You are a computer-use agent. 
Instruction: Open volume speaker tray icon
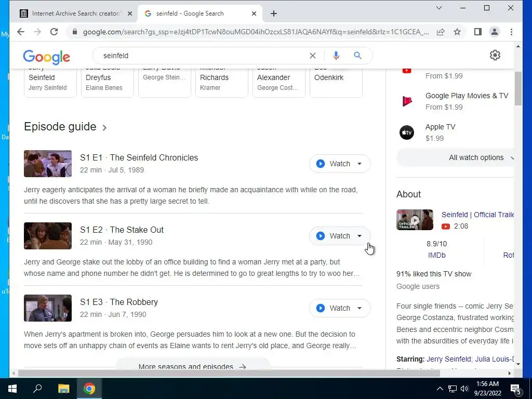(464, 389)
